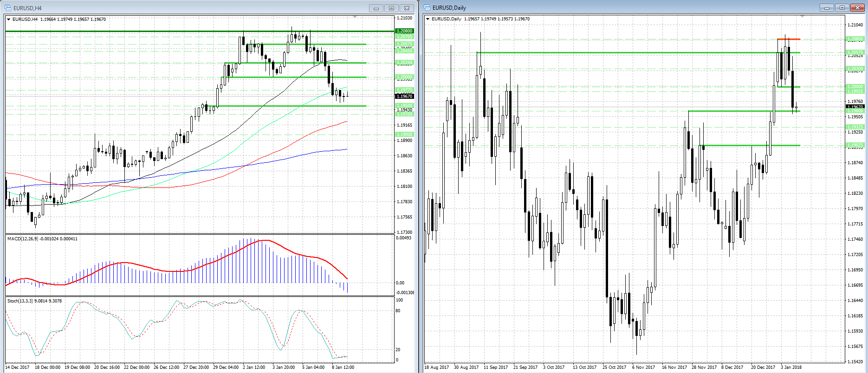
Task: Click the EURUSD,H4 window title bar
Action: pyautogui.click(x=186, y=8)
